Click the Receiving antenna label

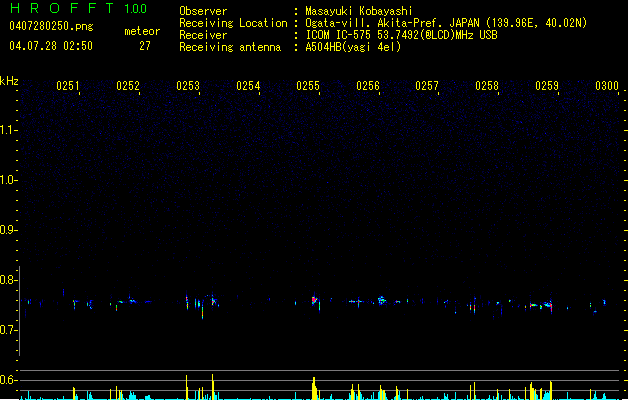coord(230,47)
